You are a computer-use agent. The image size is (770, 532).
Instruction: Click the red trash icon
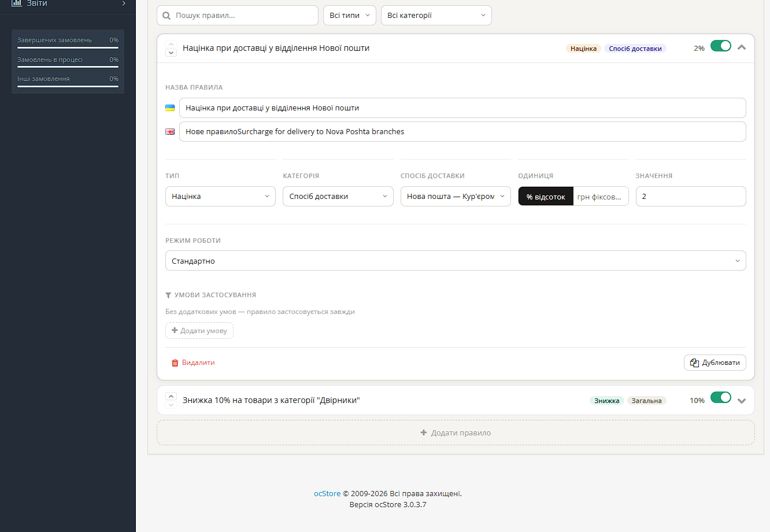(x=175, y=363)
